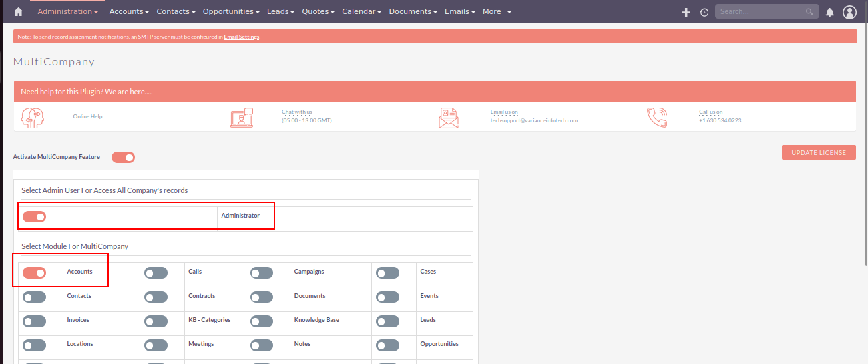The image size is (868, 364).
Task: Enable the Contacts module toggle
Action: (x=34, y=297)
